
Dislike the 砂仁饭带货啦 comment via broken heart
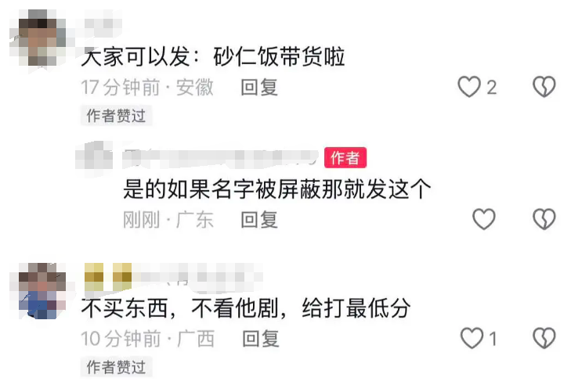tap(544, 87)
